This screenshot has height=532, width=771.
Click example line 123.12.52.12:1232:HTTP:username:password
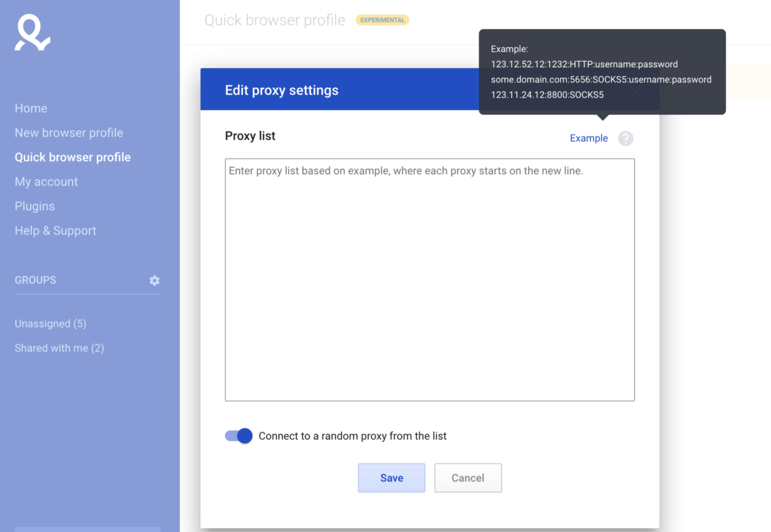point(584,64)
